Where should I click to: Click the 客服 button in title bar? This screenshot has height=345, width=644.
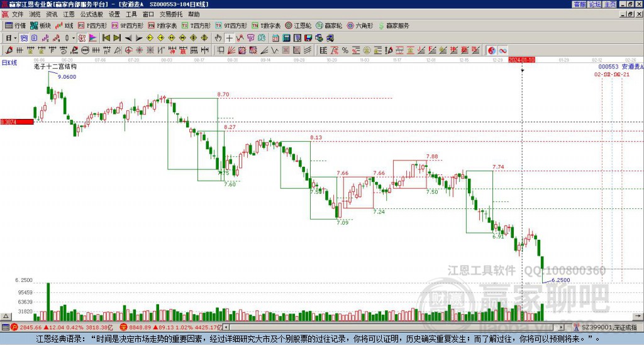[579, 4]
